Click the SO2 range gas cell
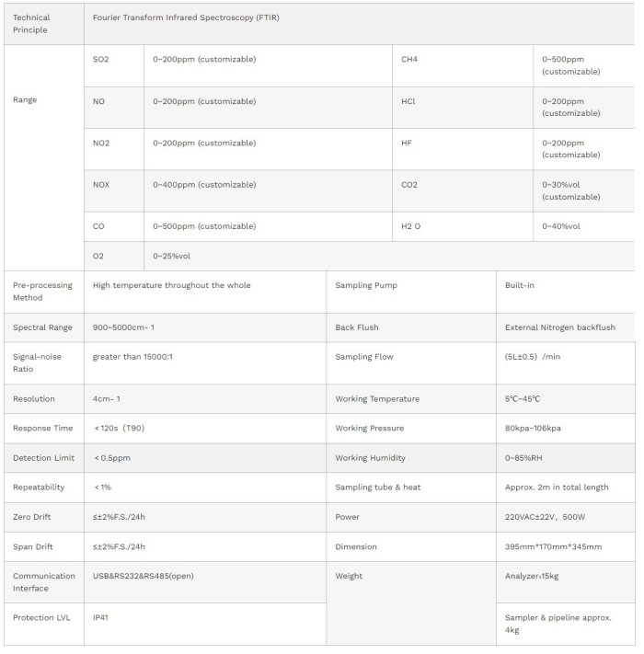Screen dimensions: 644x654 (x=101, y=60)
